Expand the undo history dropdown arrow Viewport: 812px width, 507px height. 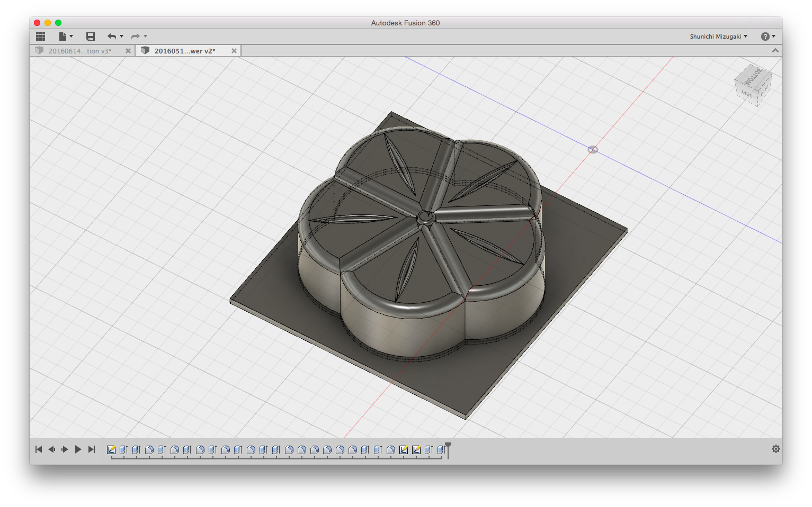(122, 36)
